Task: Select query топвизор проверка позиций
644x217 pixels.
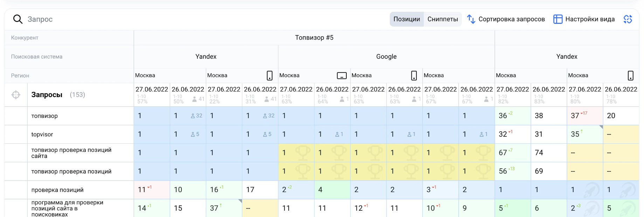Action: [x=71, y=171]
